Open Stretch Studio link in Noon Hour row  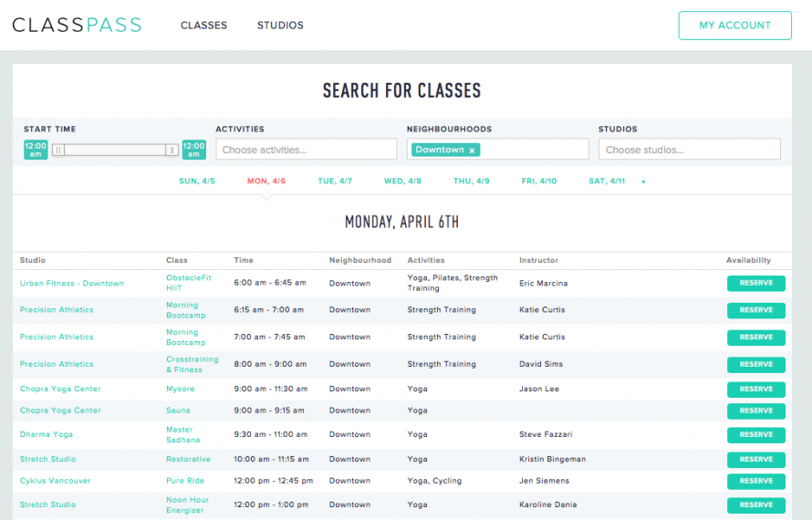(47, 504)
